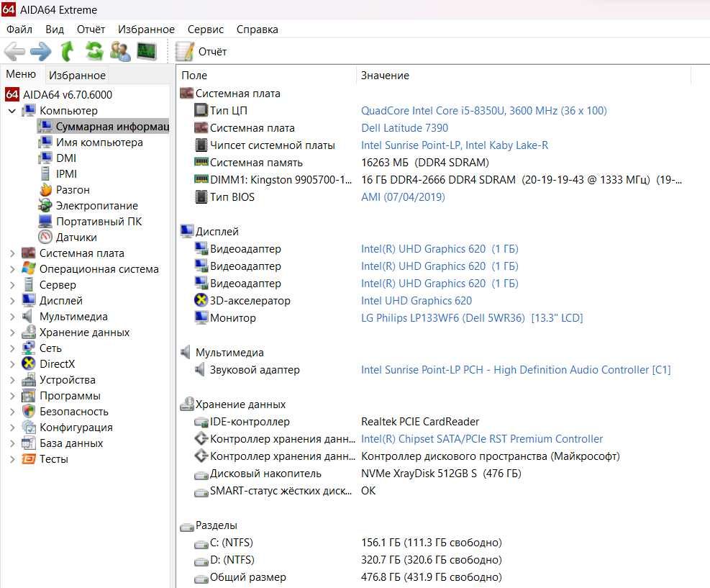Click the green up arrow toolbar icon
Screen dimensions: 710x588
tap(68, 51)
